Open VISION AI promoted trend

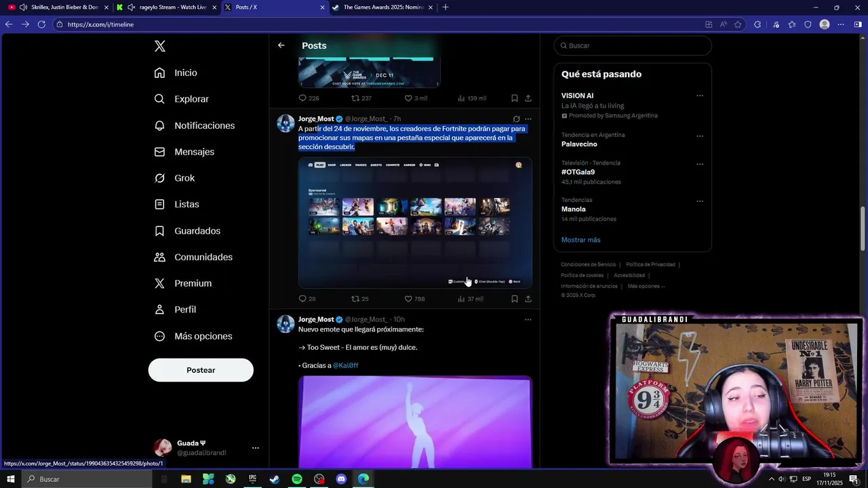click(577, 96)
